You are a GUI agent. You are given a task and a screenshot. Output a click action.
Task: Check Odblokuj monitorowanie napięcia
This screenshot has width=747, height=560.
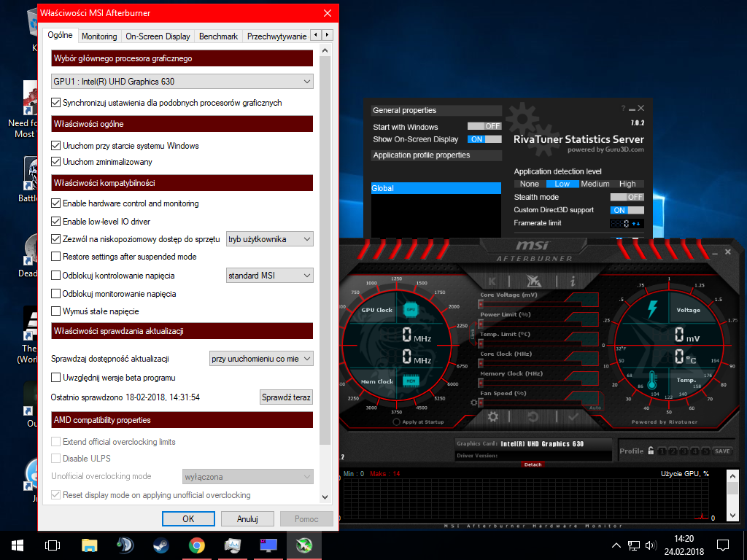point(55,293)
